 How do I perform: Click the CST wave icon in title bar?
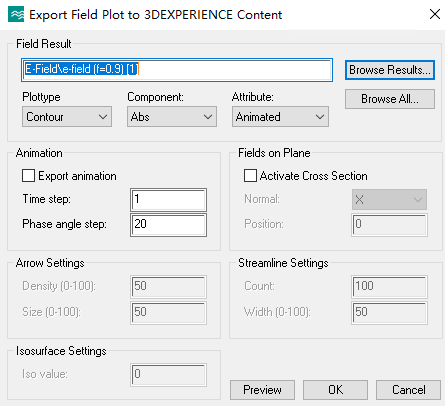16,14
